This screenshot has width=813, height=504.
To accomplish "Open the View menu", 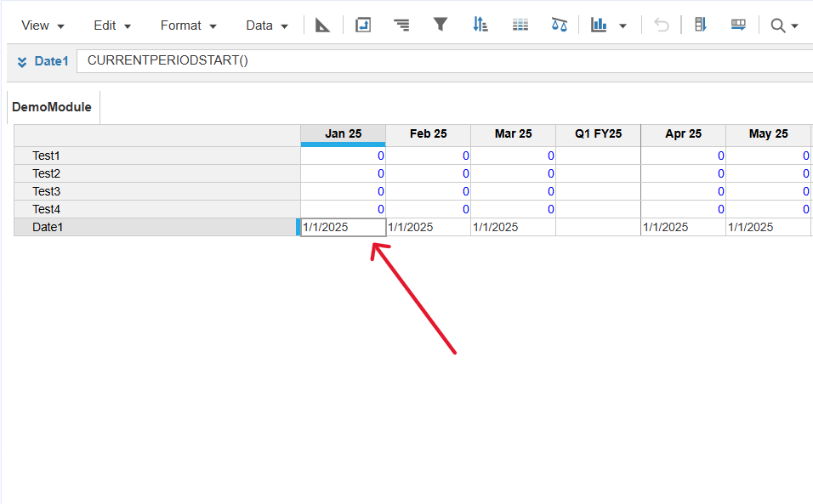I will pyautogui.click(x=36, y=25).
